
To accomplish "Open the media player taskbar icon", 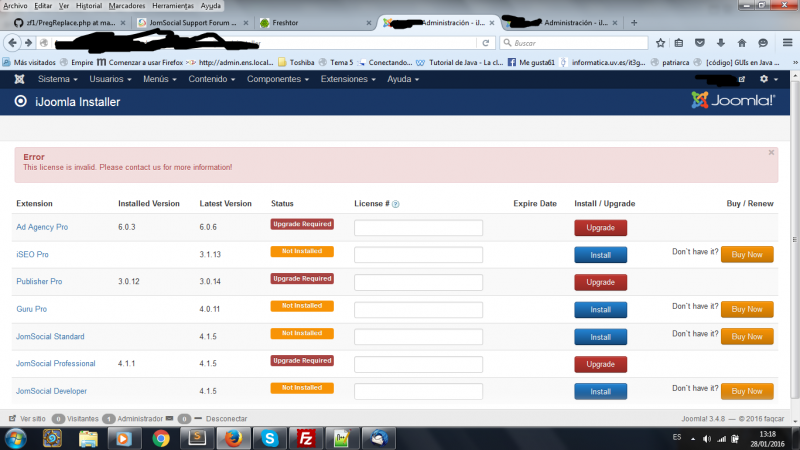I will point(123,438).
